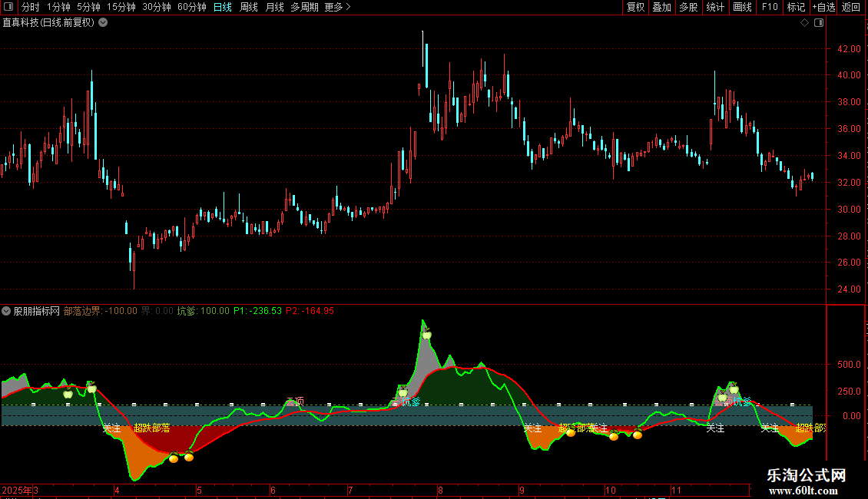Click the 2025年3 date on the time axis
This screenshot has height=499, width=868.
(20, 490)
